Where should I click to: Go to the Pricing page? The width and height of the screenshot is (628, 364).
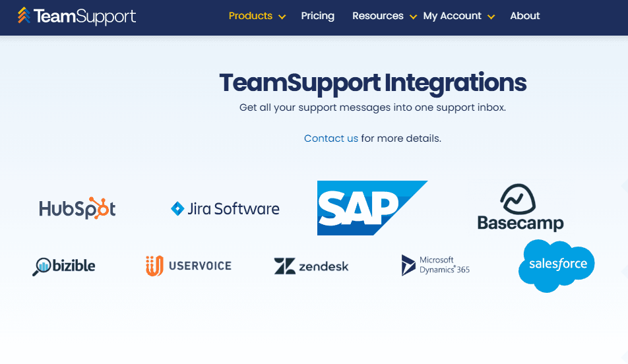pos(317,16)
